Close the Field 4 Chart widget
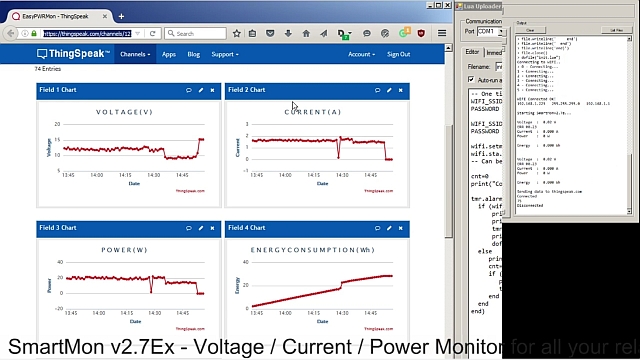 [401, 228]
